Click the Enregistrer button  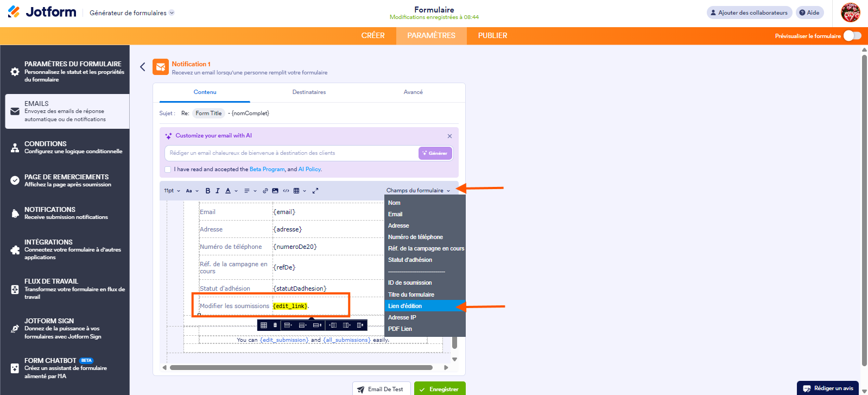click(x=439, y=389)
